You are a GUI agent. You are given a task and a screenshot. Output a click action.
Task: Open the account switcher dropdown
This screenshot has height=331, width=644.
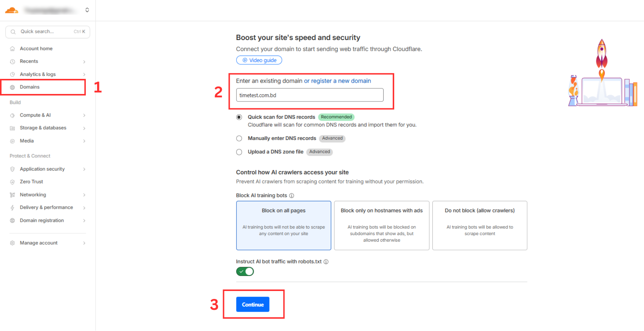click(87, 10)
